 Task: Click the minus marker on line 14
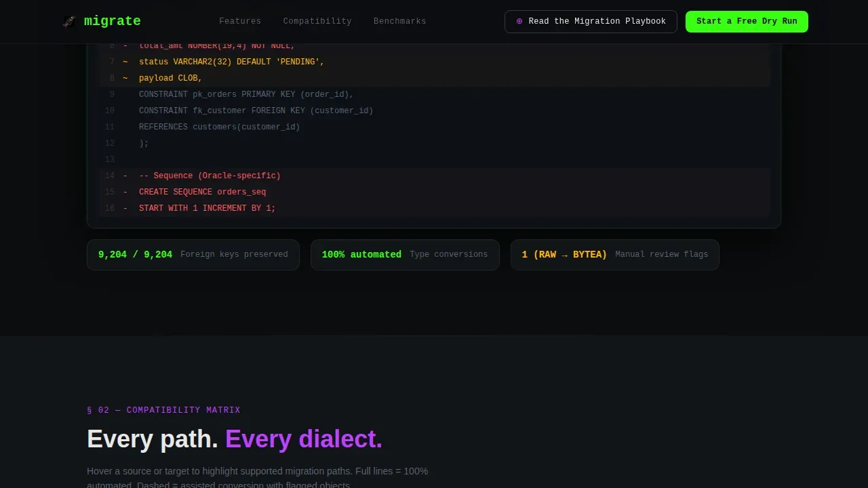point(125,176)
